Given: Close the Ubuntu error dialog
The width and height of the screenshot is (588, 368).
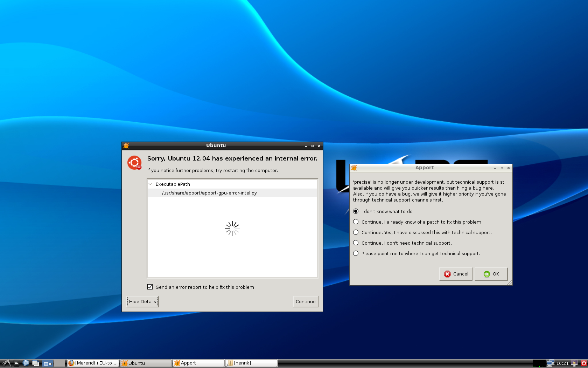Looking at the screenshot, I should point(319,146).
